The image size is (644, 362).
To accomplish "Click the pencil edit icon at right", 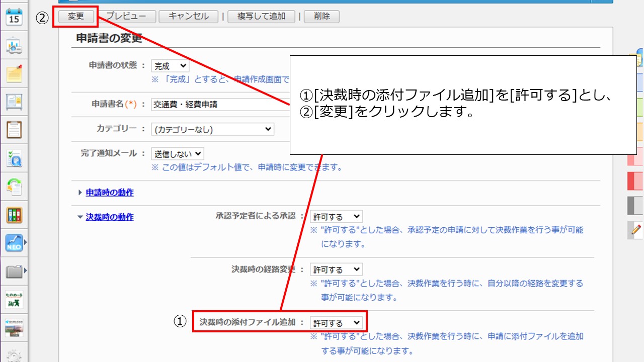I will point(636,230).
